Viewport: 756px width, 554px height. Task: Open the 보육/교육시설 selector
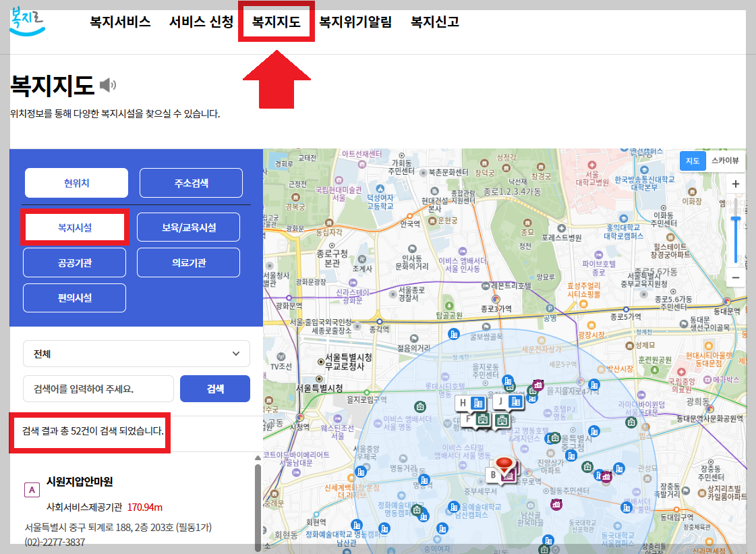pos(188,227)
